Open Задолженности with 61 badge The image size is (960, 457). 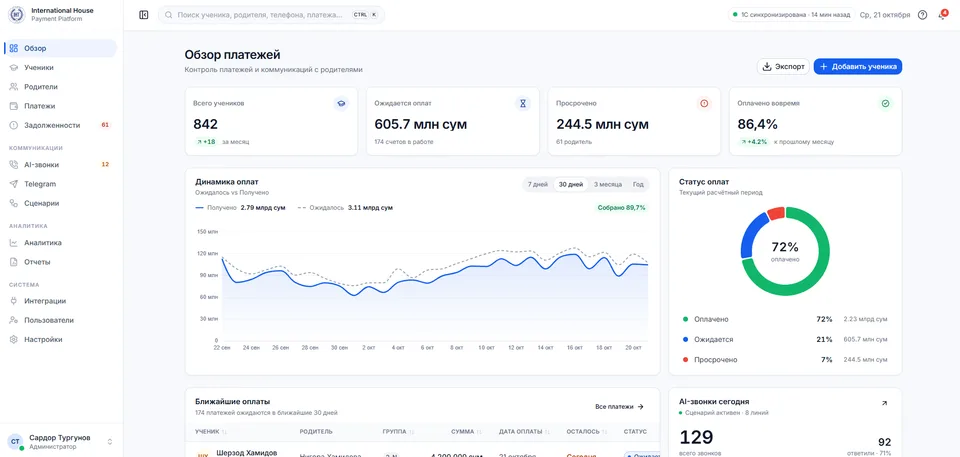coord(60,125)
